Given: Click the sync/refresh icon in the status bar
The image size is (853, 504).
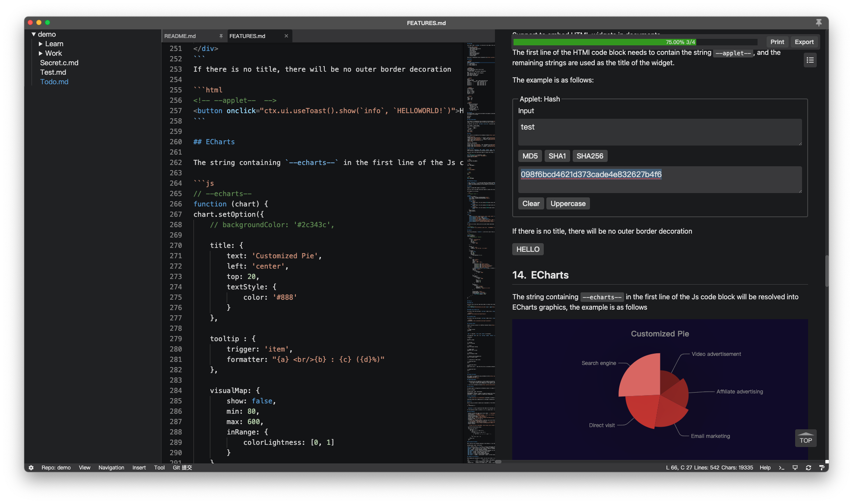Looking at the screenshot, I should pos(808,468).
